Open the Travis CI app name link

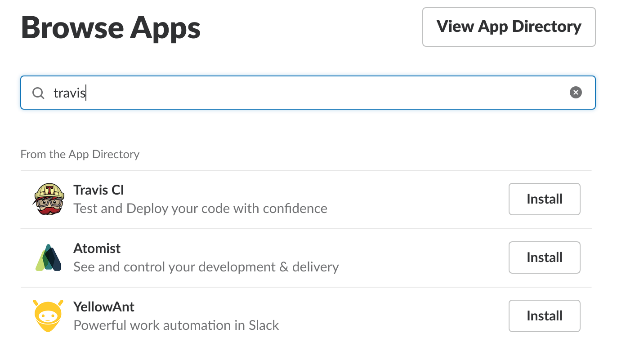(98, 190)
